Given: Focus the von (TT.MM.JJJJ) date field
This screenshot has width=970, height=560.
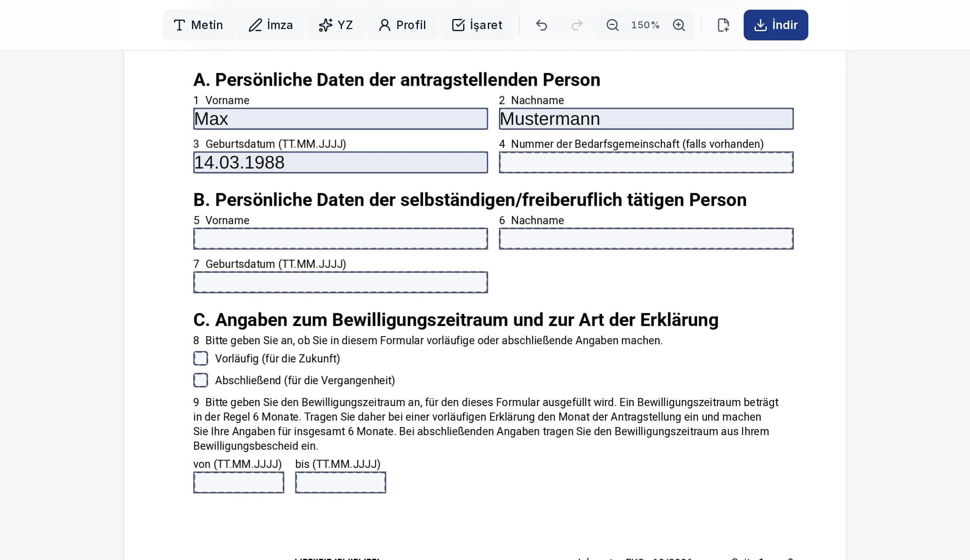Looking at the screenshot, I should (238, 482).
